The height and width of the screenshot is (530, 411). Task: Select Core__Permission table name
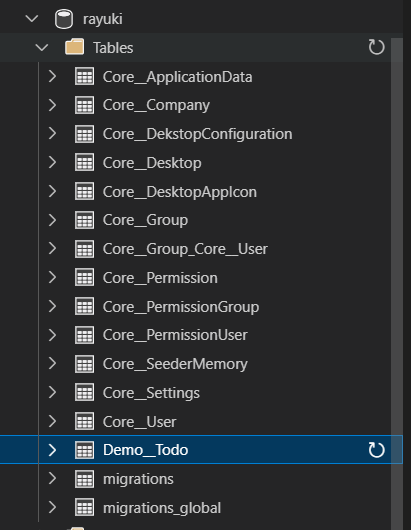(160, 278)
